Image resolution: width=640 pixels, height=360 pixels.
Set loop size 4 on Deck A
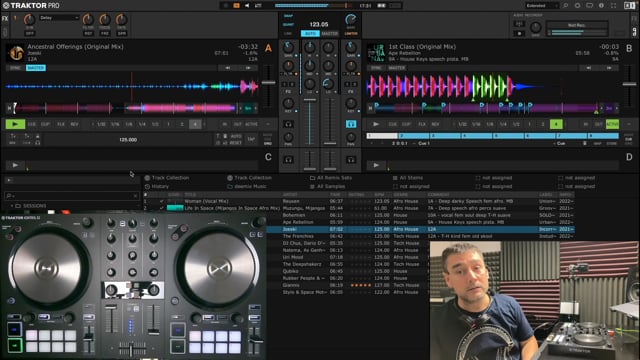[x=195, y=124]
